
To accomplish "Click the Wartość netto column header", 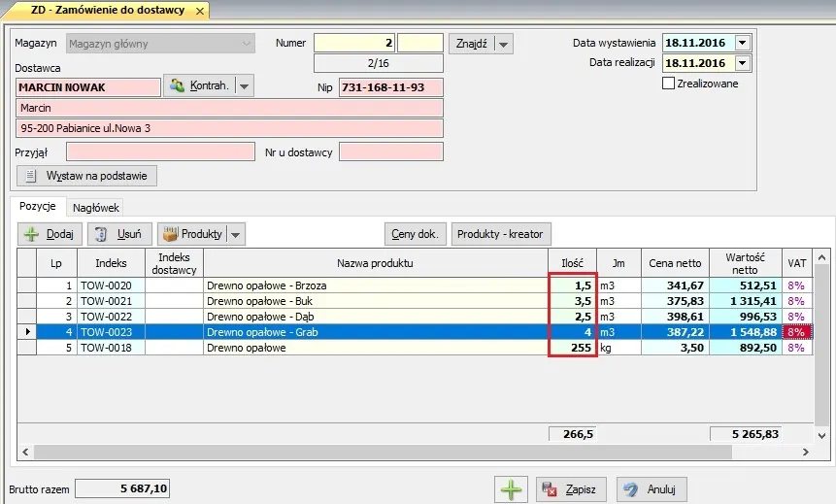I will (x=746, y=263).
